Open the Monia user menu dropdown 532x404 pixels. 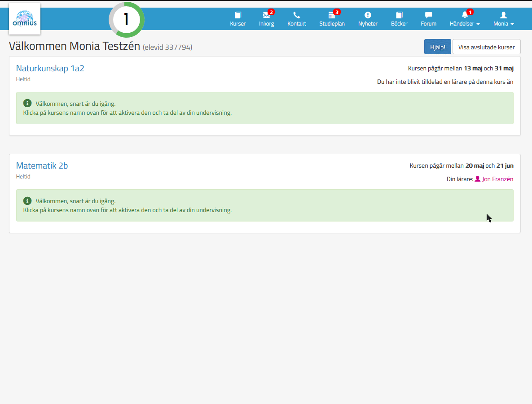point(503,24)
